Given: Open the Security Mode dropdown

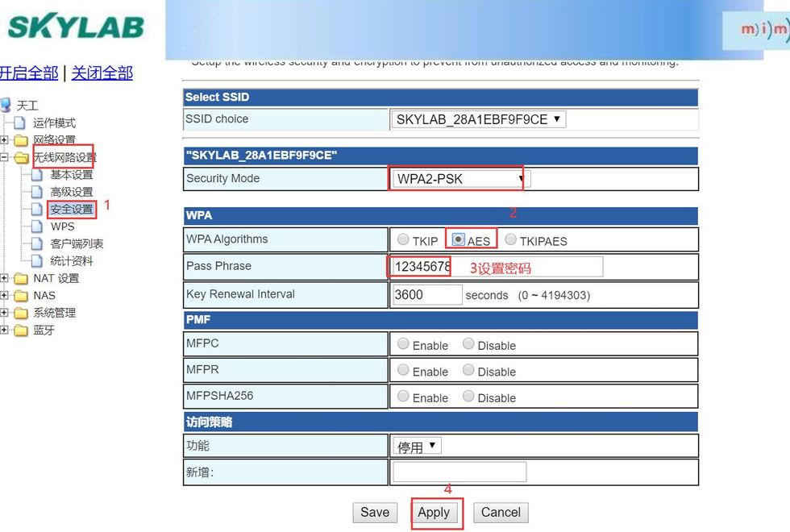Looking at the screenshot, I should pyautogui.click(x=461, y=178).
